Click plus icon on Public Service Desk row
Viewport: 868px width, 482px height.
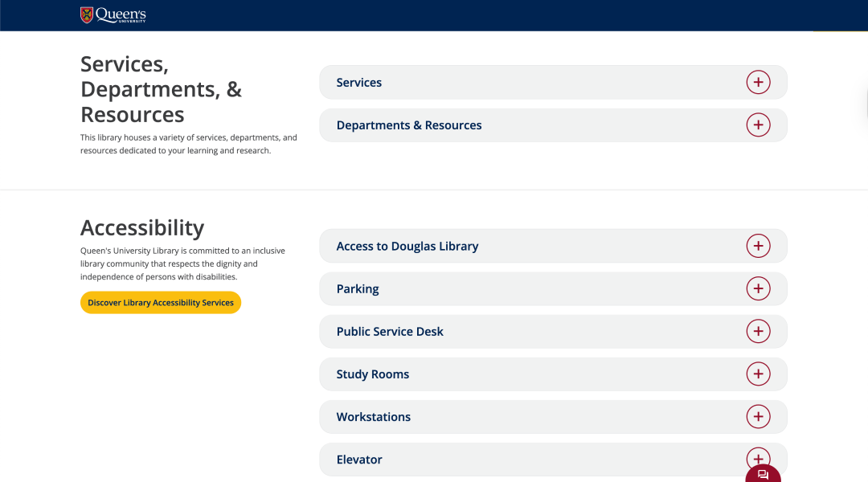(x=758, y=331)
